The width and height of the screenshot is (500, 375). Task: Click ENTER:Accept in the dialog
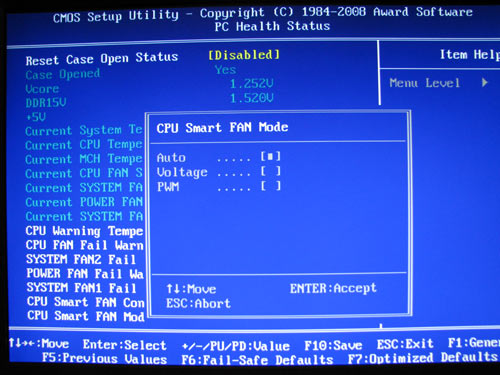(x=333, y=288)
